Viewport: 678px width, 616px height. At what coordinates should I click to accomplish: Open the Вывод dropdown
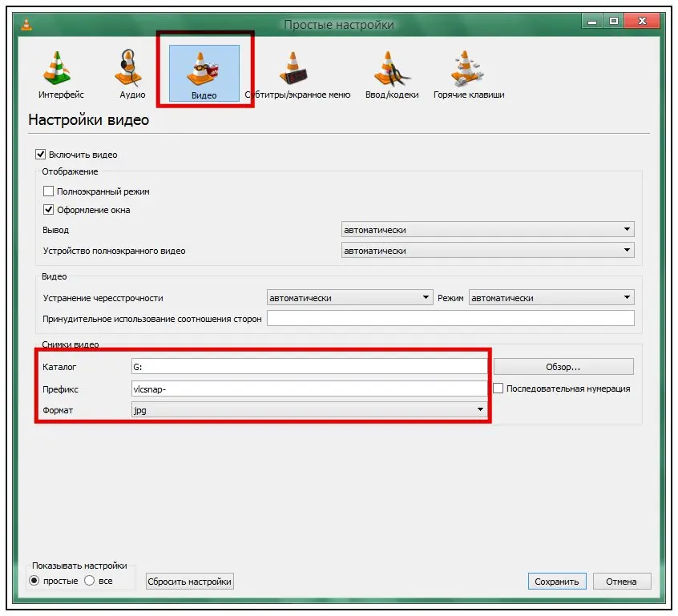click(x=488, y=230)
